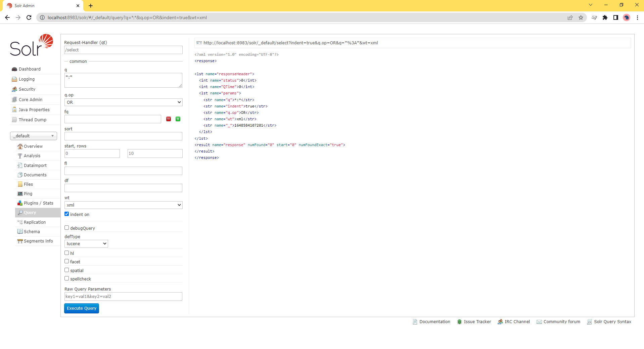Open a new browser tab
The width and height of the screenshot is (644, 349).
click(91, 6)
